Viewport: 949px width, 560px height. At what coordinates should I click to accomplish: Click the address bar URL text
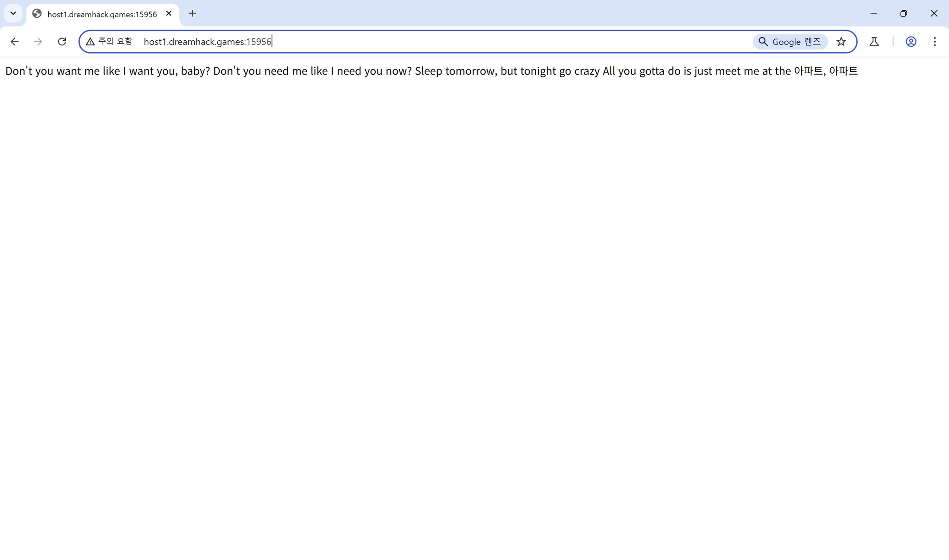click(207, 42)
